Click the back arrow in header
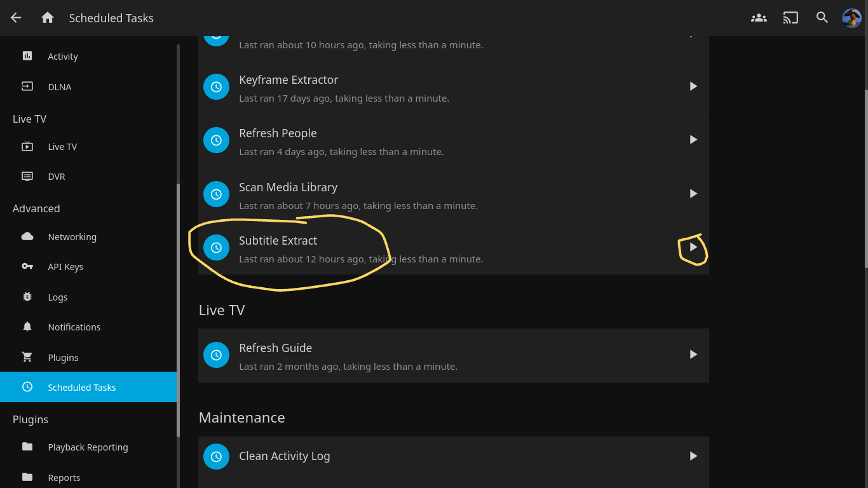The image size is (868, 488). pos(17,18)
